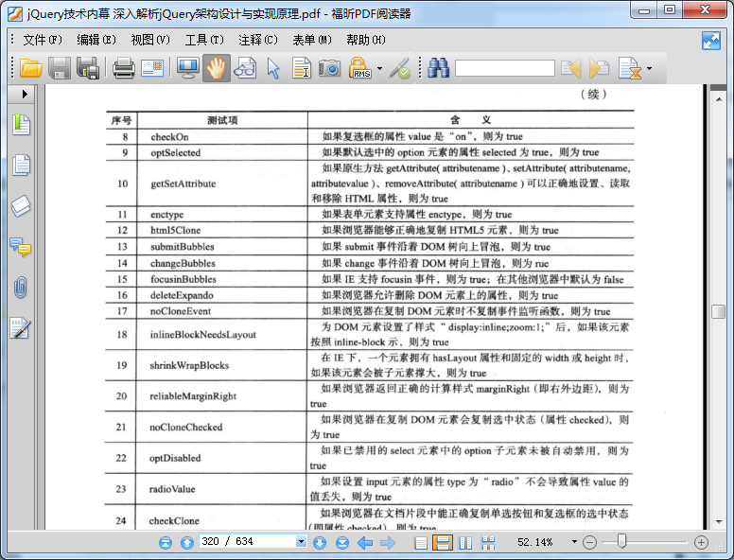Open a file with the folder icon
This screenshot has height=560, width=734.
(31, 68)
